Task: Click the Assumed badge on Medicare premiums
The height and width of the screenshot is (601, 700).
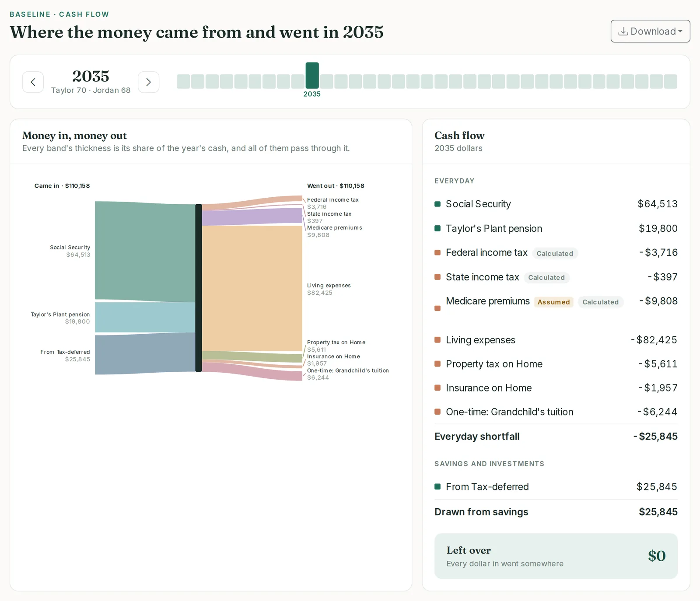Action: coord(553,302)
